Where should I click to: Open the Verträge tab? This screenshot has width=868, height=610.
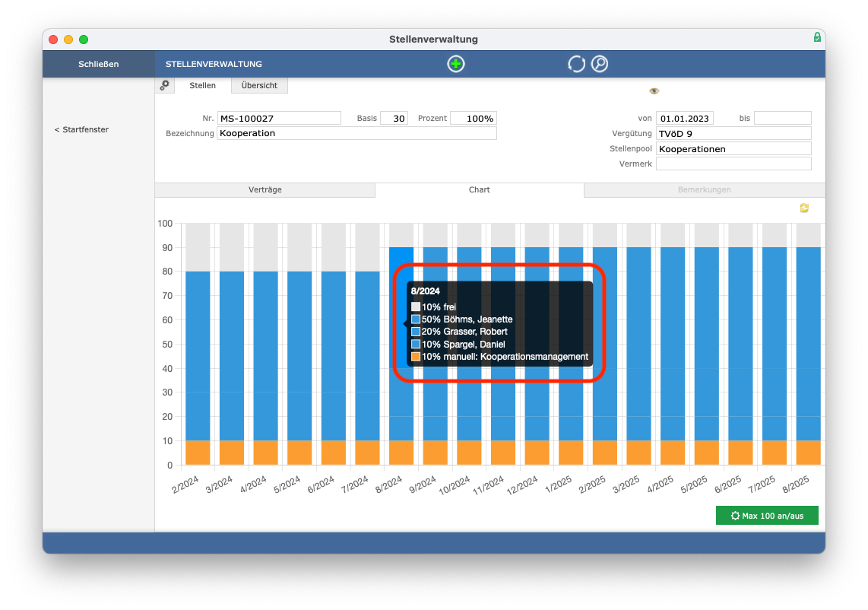[265, 189]
